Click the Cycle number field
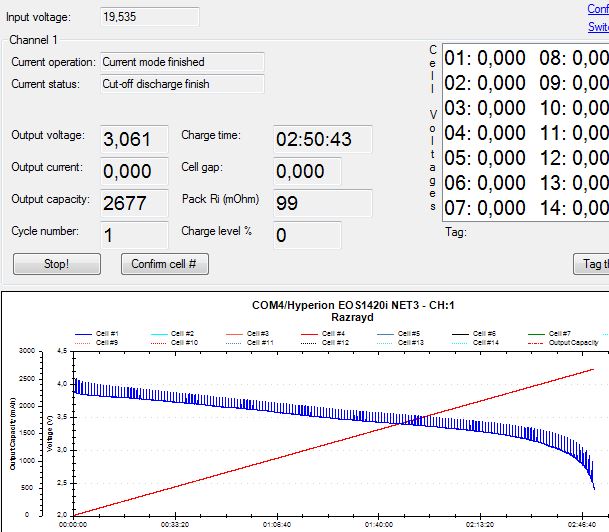 click(x=134, y=234)
